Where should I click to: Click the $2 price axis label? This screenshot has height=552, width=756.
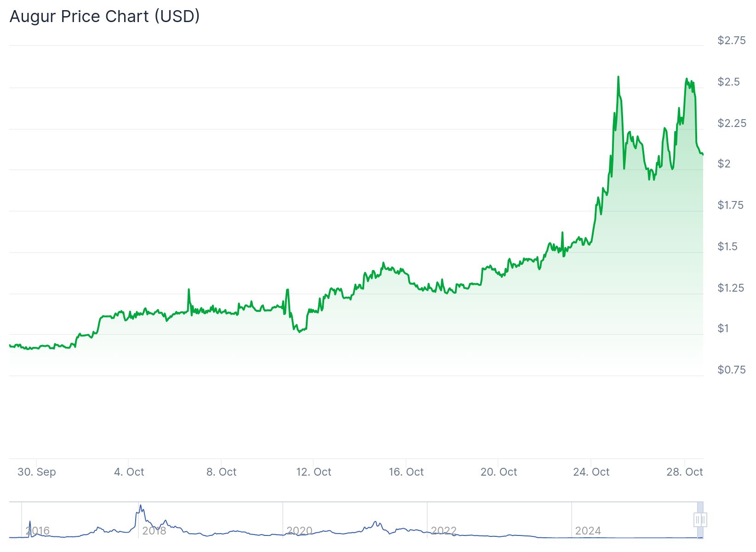[x=724, y=164]
